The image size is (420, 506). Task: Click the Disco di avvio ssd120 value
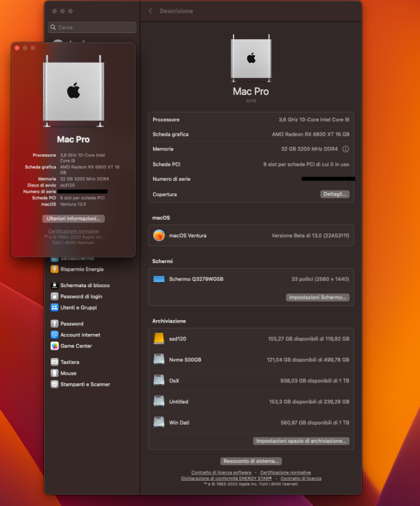67,185
